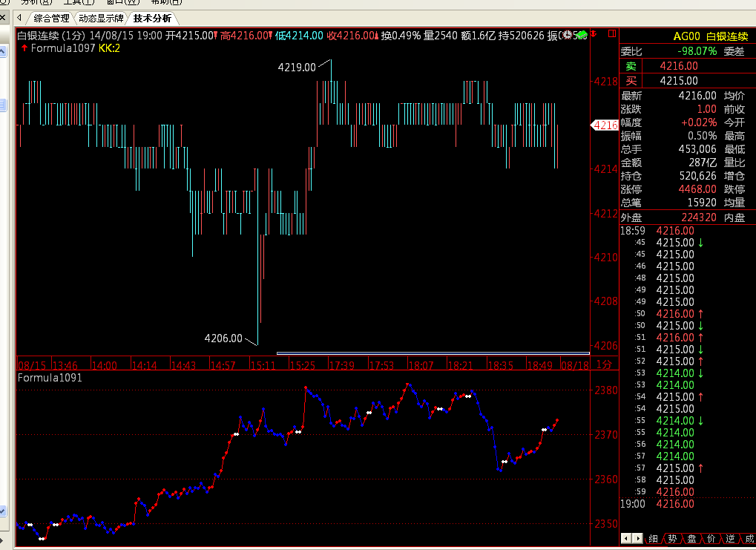Click the 金额 value 287亿
Screen dimensions: 756x550
pos(703,163)
